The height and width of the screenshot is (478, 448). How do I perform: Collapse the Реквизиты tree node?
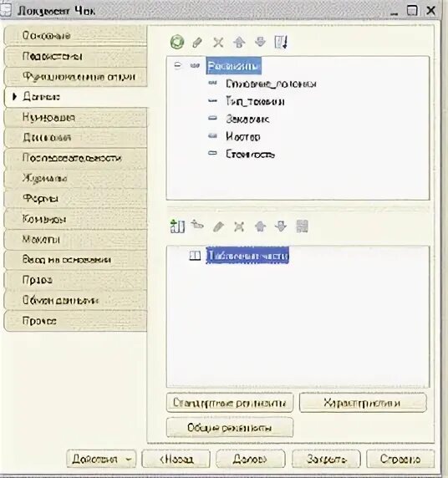[177, 65]
